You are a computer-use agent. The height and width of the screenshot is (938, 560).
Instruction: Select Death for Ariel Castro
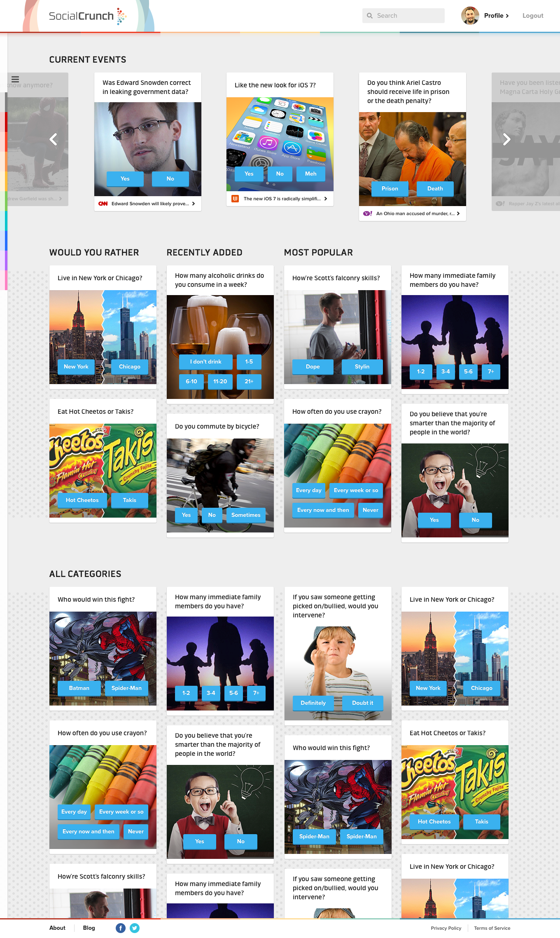(435, 189)
